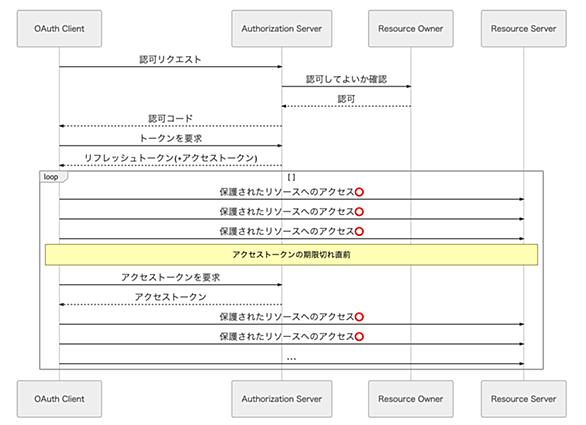The height and width of the screenshot is (425, 586).
Task: Click the 認可リクエスト message label
Action: (x=170, y=59)
